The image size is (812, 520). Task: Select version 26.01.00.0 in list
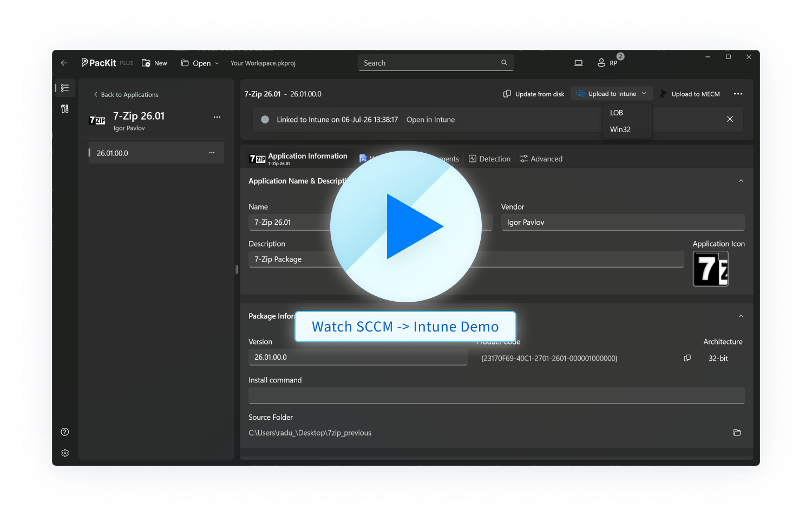point(156,153)
